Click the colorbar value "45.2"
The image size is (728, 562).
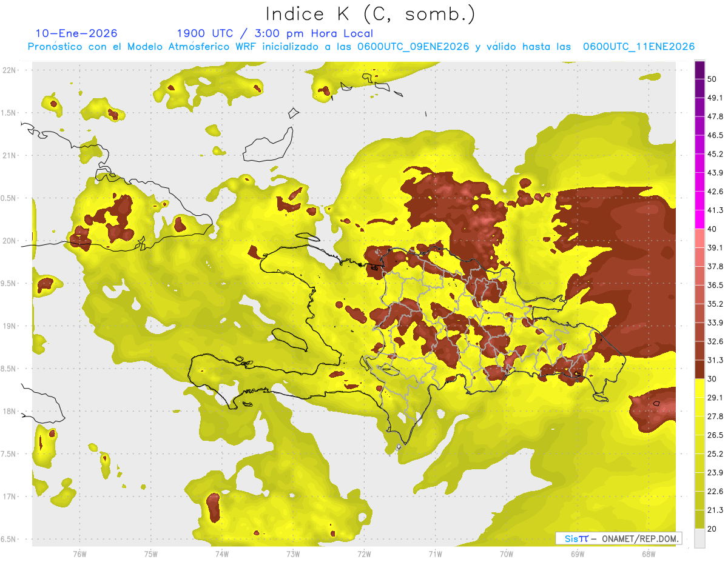[x=715, y=154]
